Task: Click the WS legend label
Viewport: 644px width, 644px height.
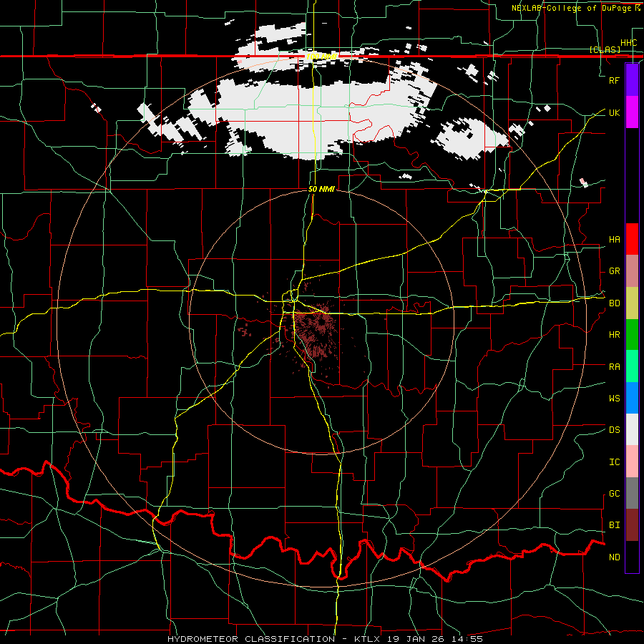Action: 615,399
